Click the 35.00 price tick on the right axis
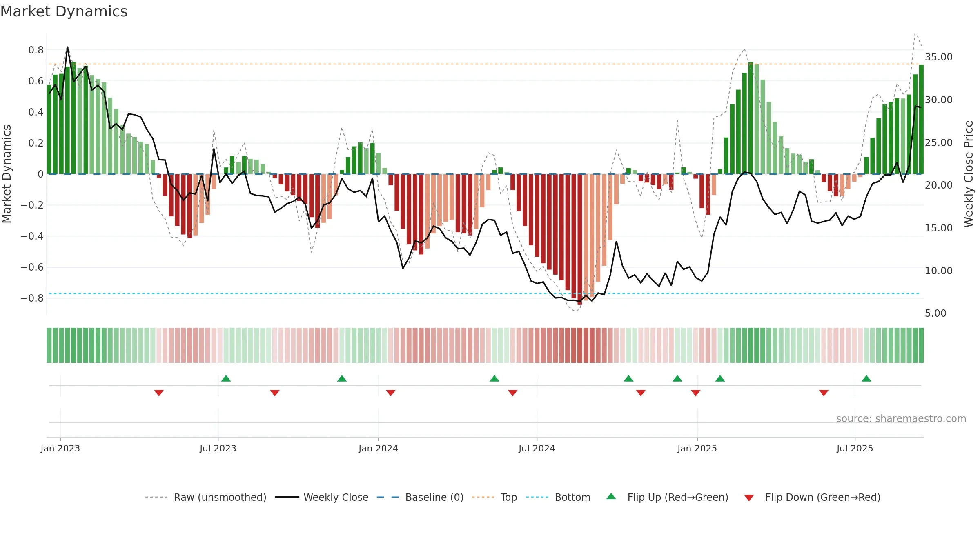 [939, 57]
